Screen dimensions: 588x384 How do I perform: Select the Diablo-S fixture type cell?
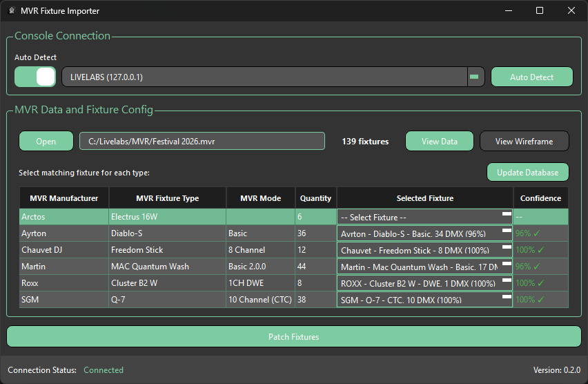coord(168,233)
